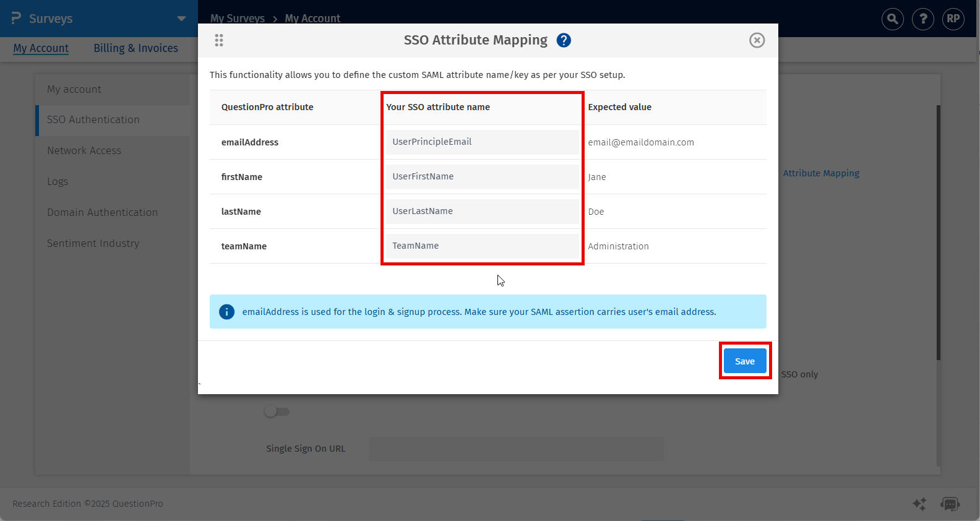Viewport: 980px width, 521px height.
Task: Open help for SSO Attribute Mapping
Action: coord(563,40)
